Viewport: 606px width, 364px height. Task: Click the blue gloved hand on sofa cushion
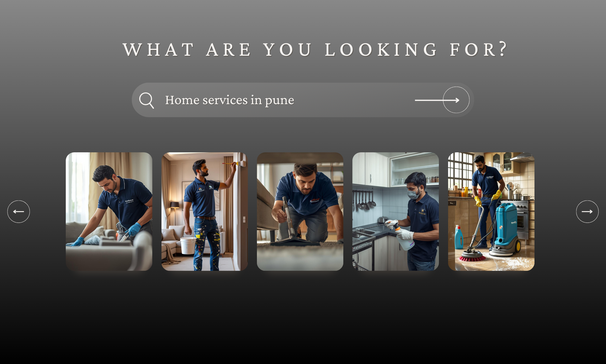[78, 242]
